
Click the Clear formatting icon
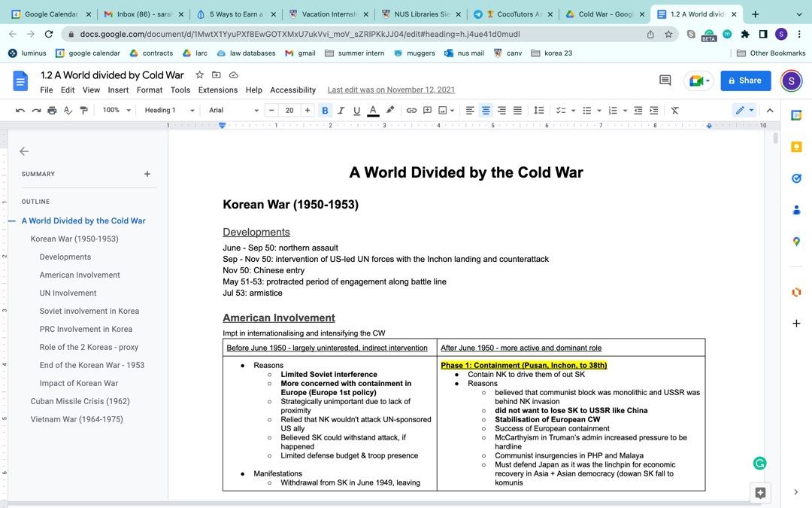point(674,110)
